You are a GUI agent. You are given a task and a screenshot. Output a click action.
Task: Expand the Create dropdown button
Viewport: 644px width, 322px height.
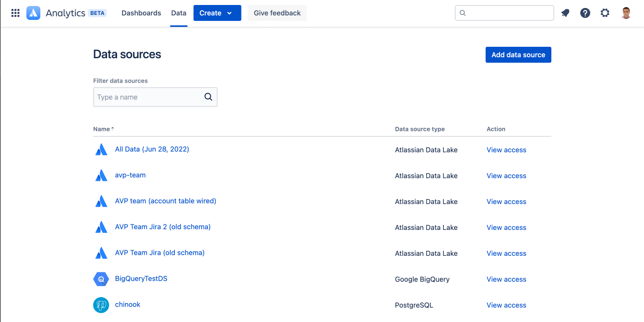[217, 13]
